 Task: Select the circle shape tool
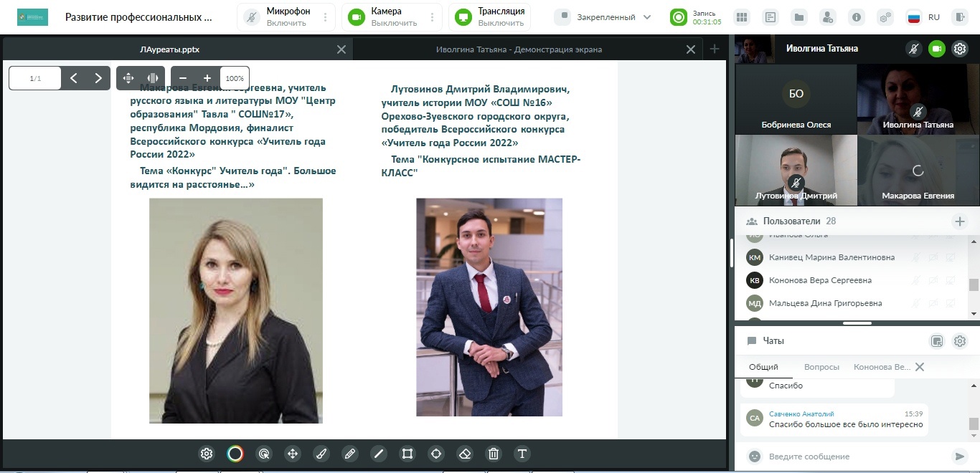click(x=436, y=454)
